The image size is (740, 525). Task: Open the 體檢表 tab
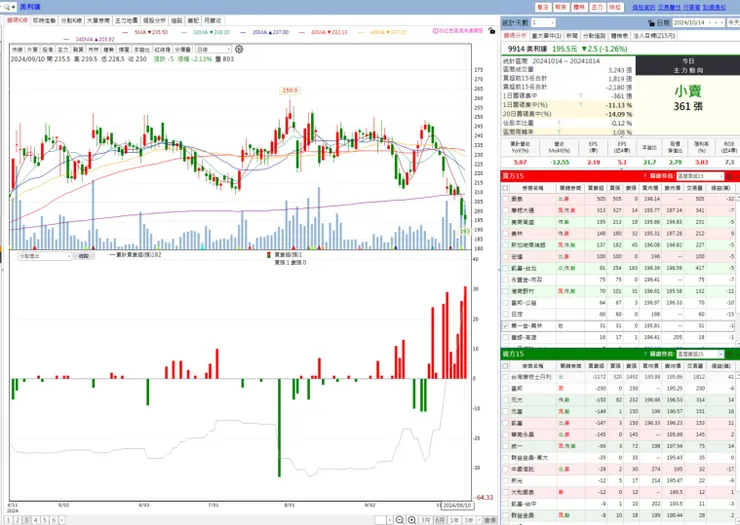tap(619, 35)
